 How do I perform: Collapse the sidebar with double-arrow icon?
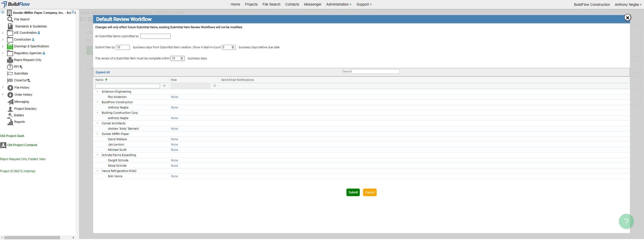[x=3, y=12]
